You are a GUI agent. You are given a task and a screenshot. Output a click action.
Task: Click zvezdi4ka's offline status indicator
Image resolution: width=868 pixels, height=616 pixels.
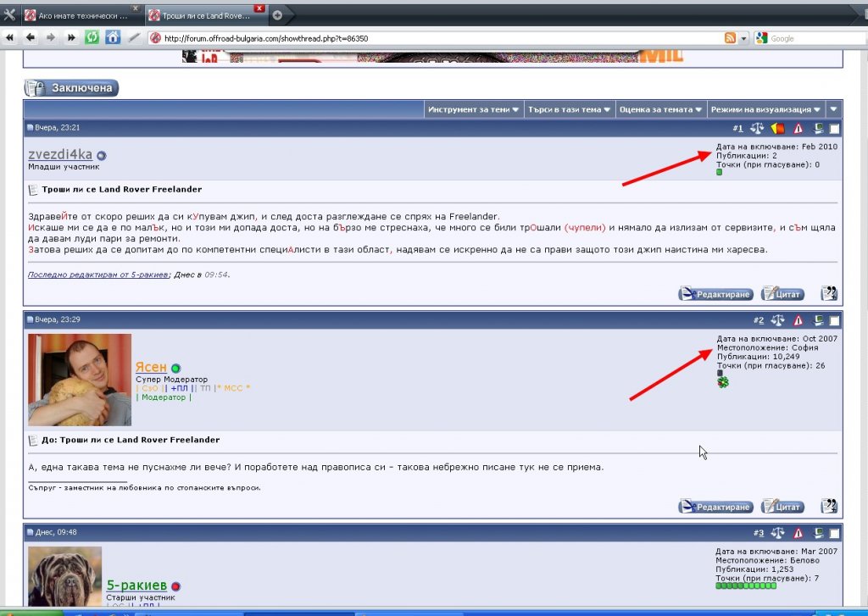pyautogui.click(x=102, y=156)
